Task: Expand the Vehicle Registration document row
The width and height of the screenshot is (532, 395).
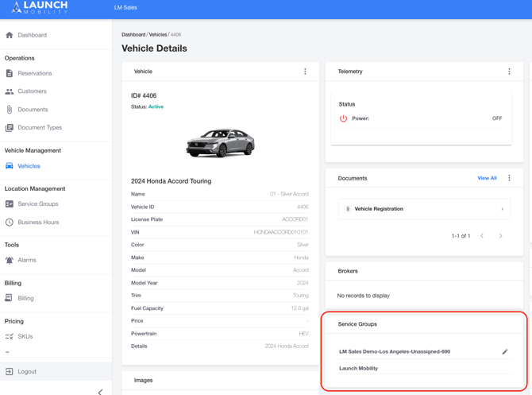Action: click(x=424, y=209)
